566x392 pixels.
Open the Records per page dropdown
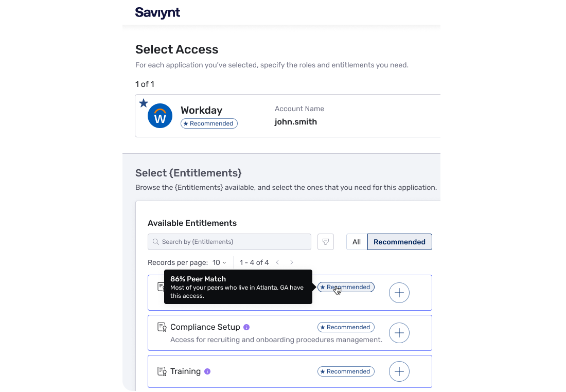point(219,262)
